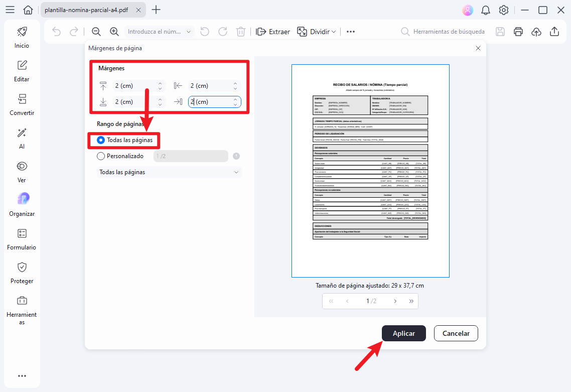The image size is (571, 392).
Task: Click the zoom out magnifier icon
Action: [96, 32]
